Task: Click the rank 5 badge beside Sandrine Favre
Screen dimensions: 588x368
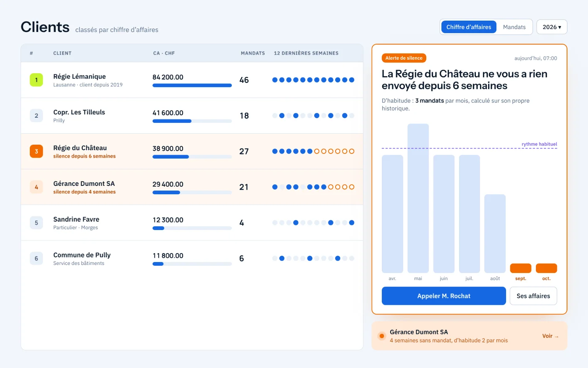Action: coord(37,223)
